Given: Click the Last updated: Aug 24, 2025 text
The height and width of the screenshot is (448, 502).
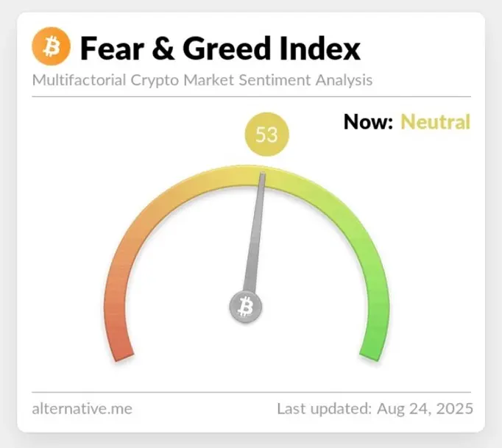Looking at the screenshot, I should click(x=375, y=408).
